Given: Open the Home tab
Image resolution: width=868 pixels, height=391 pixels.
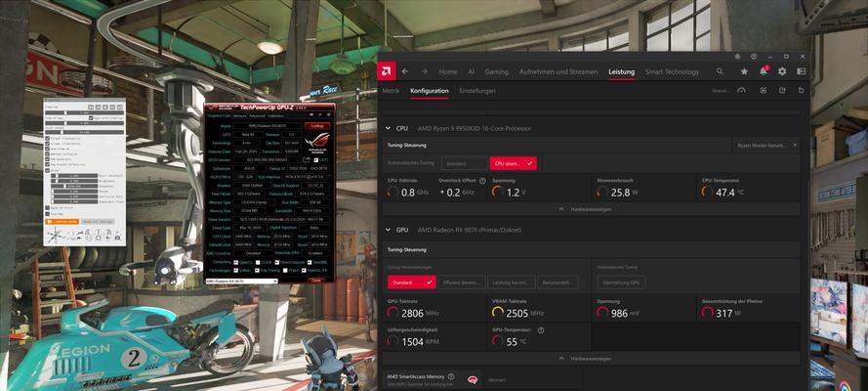Looking at the screenshot, I should (448, 71).
